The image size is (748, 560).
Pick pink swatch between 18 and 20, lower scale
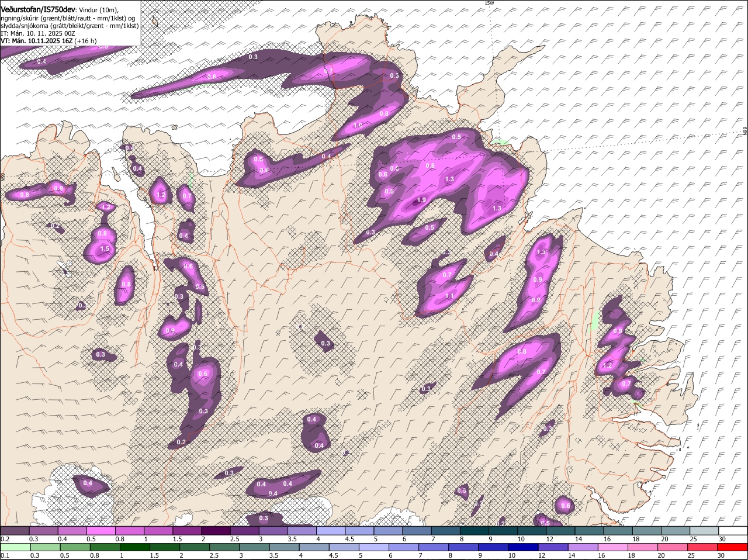point(643,547)
